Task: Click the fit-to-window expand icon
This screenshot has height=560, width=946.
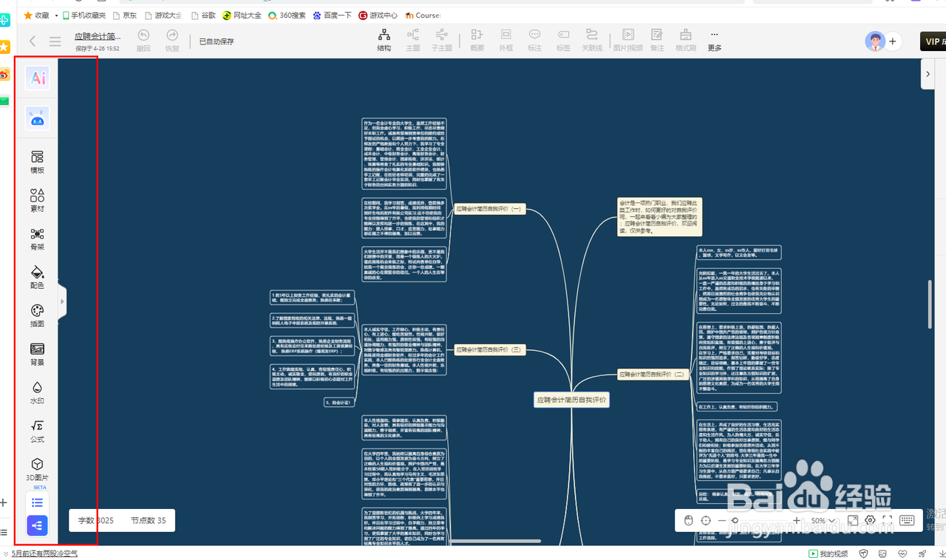Action: (x=852, y=521)
